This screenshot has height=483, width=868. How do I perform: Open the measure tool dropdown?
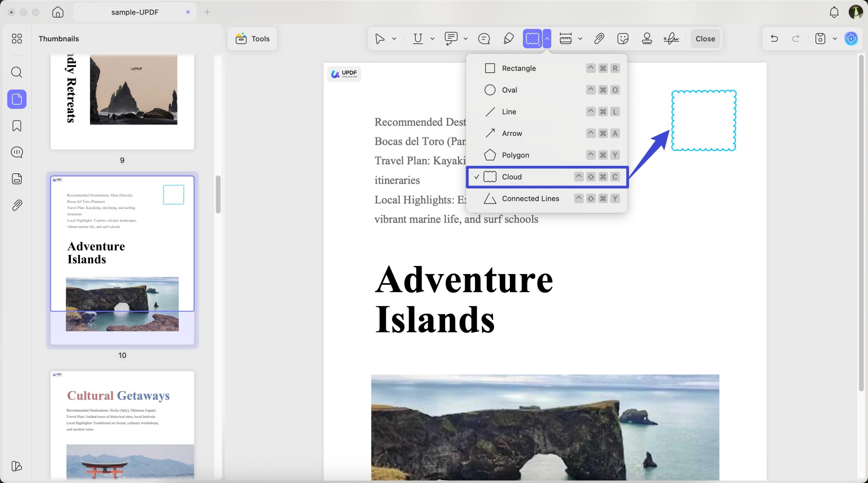pyautogui.click(x=580, y=38)
